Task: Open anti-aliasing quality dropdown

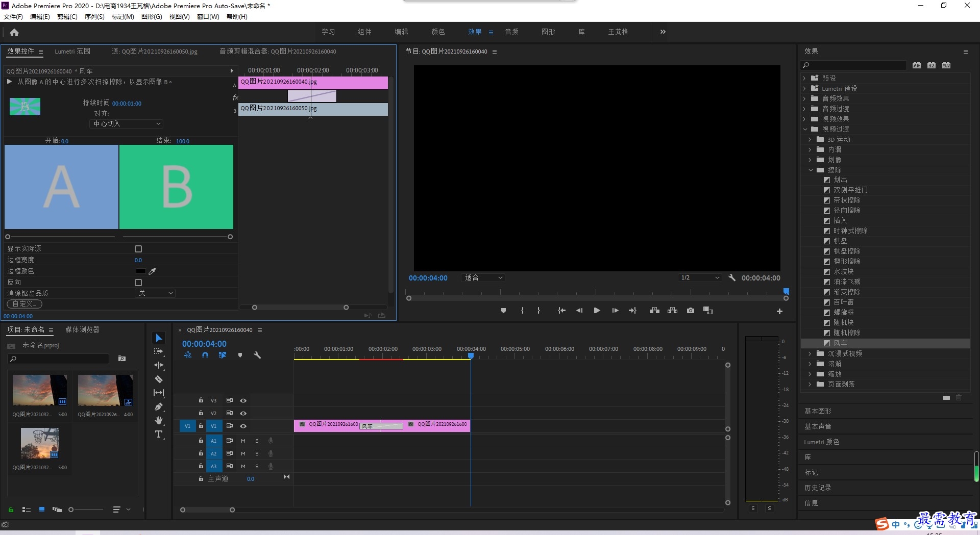Action: [x=155, y=293]
